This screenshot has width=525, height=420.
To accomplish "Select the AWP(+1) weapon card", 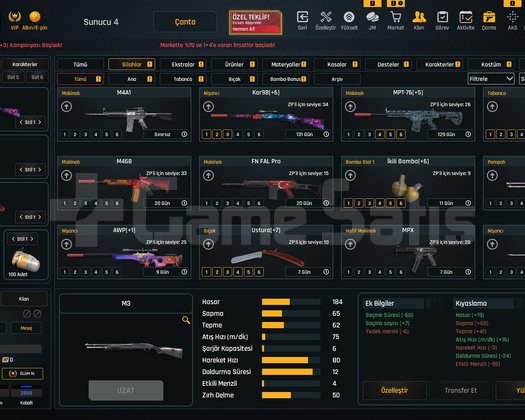I will 124,252.
